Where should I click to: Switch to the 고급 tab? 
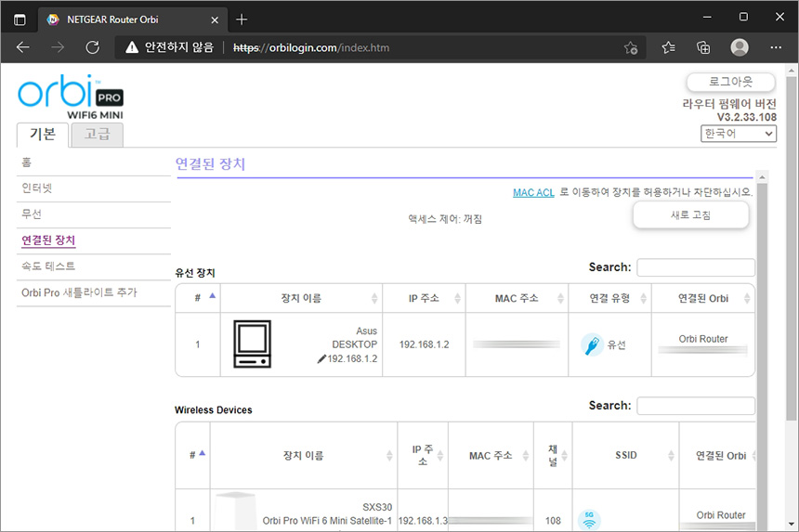pyautogui.click(x=97, y=135)
